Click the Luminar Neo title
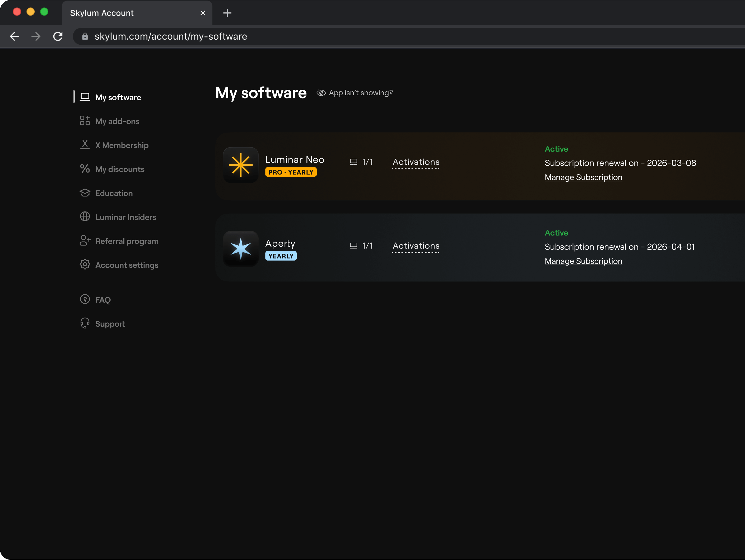This screenshot has height=560, width=745. (x=295, y=159)
